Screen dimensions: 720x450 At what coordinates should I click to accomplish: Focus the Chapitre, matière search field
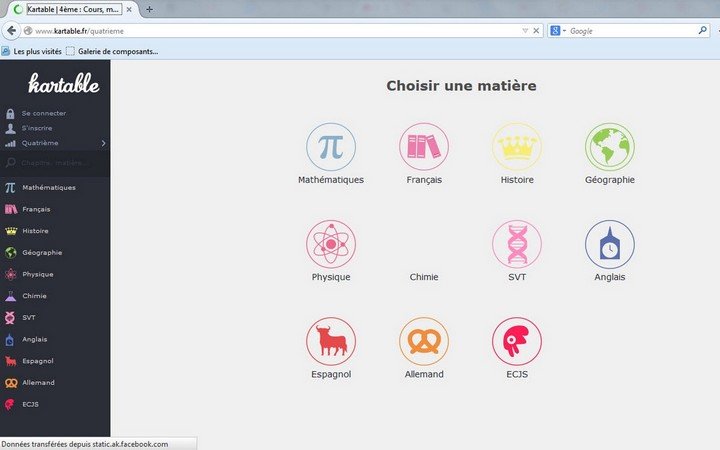[x=55, y=163]
